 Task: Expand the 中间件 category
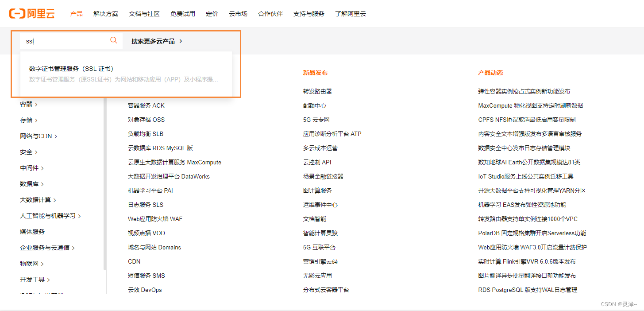click(32, 168)
